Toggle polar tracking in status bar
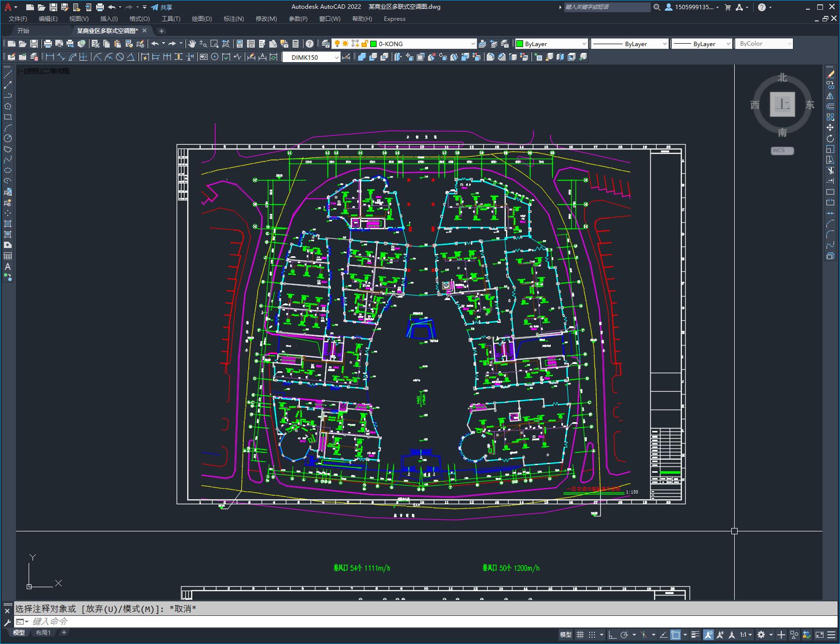The height and width of the screenshot is (644, 840). point(625,634)
